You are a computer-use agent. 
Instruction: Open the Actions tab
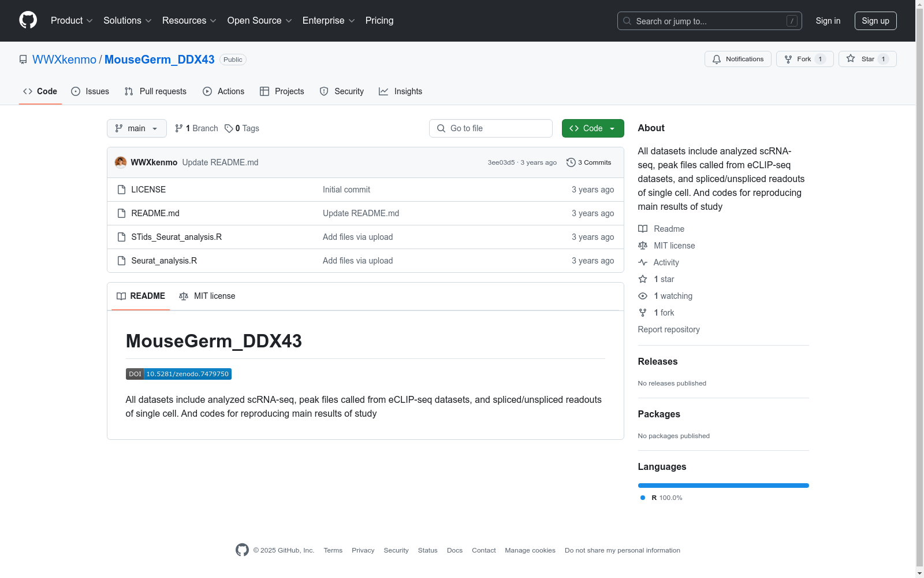[x=223, y=91]
